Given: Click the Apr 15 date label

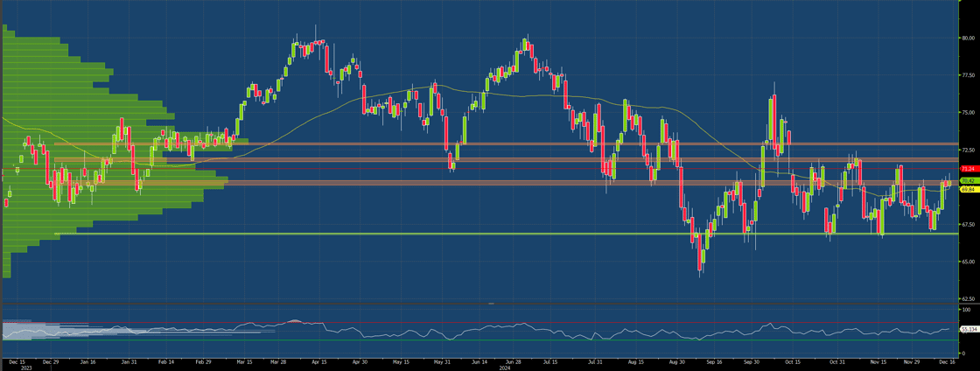Looking at the screenshot, I should 318,361.
